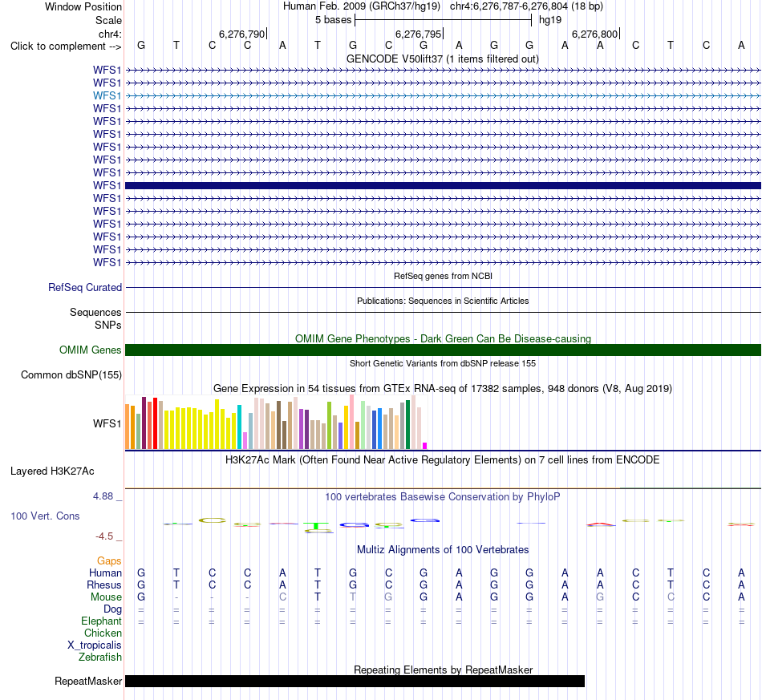Click the WFS1 label beside the GTEx chart
The image size is (762, 700).
107,423
